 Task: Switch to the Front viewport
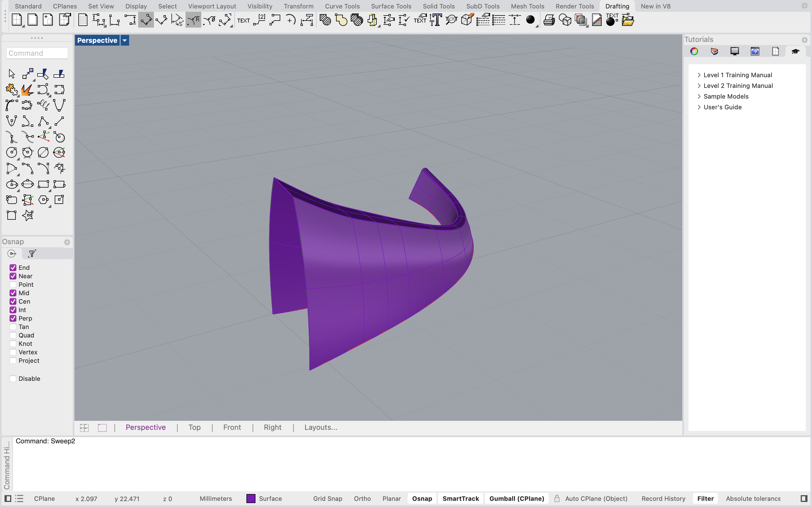232,427
